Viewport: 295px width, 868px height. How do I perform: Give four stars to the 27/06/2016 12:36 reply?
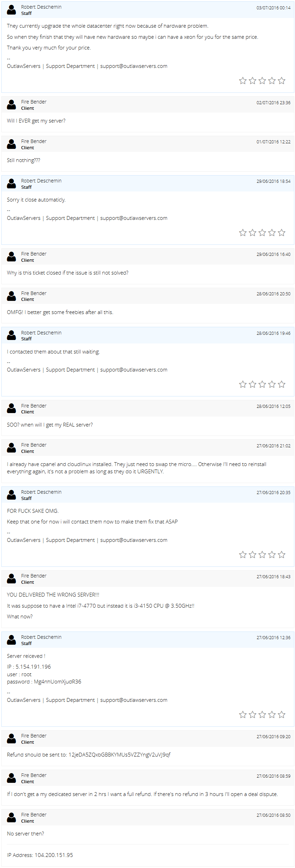pyautogui.click(x=272, y=715)
